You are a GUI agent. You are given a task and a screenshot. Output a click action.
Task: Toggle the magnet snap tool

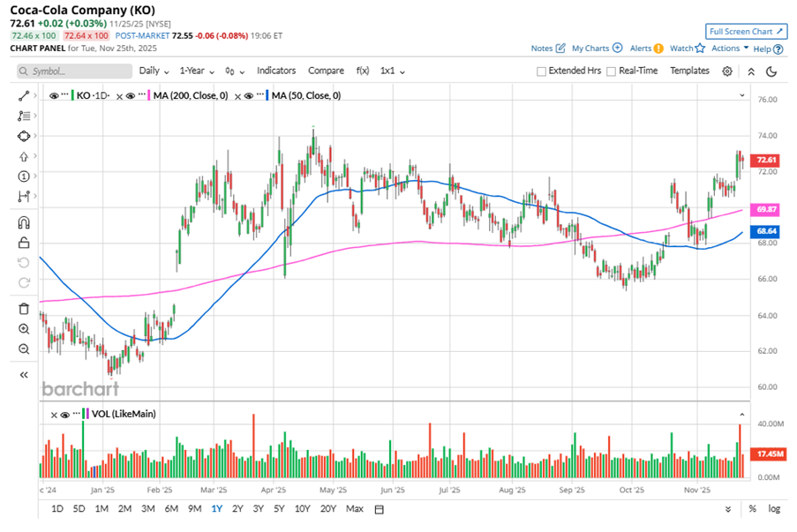click(23, 222)
